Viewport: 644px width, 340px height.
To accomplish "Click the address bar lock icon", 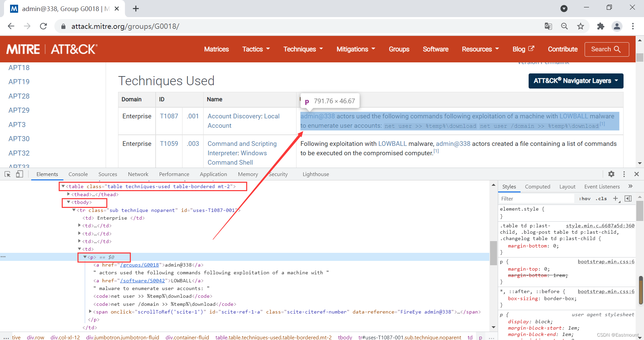I will click(x=63, y=26).
